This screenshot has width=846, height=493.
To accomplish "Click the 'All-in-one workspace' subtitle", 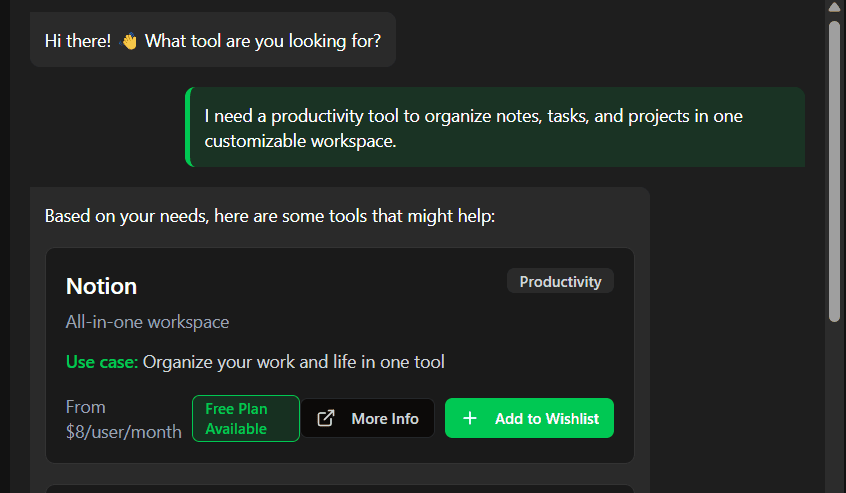I will 147,322.
